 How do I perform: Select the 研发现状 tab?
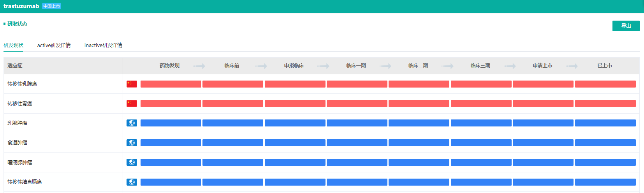point(14,45)
